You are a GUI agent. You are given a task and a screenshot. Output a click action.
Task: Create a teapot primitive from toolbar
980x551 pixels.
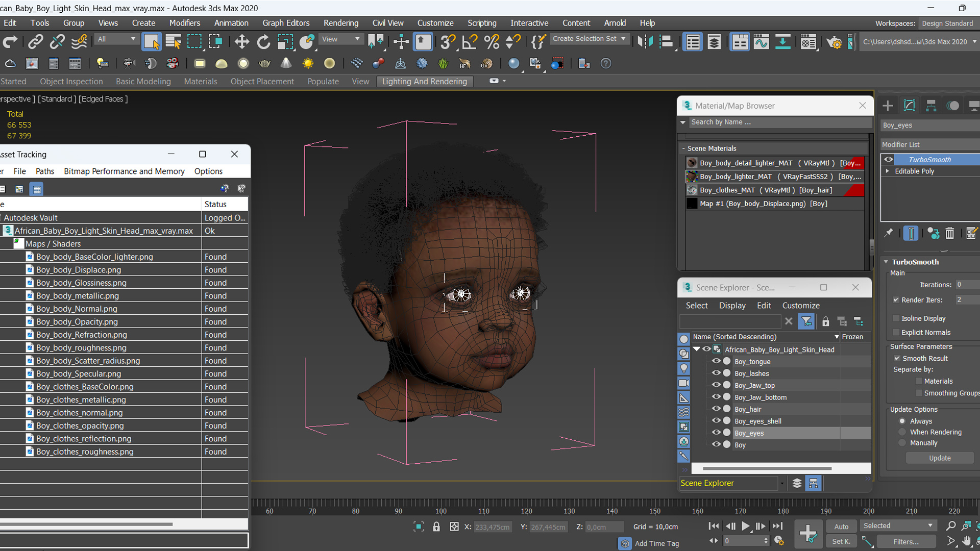[264, 63]
